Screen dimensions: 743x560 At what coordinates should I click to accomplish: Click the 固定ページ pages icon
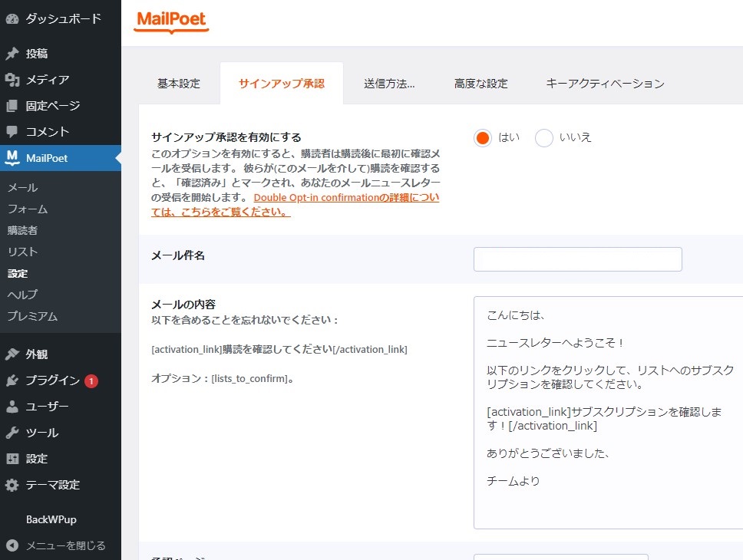[x=12, y=106]
